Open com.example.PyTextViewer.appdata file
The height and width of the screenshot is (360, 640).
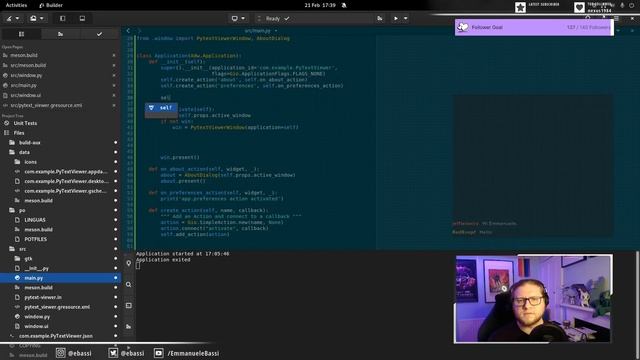point(60,171)
